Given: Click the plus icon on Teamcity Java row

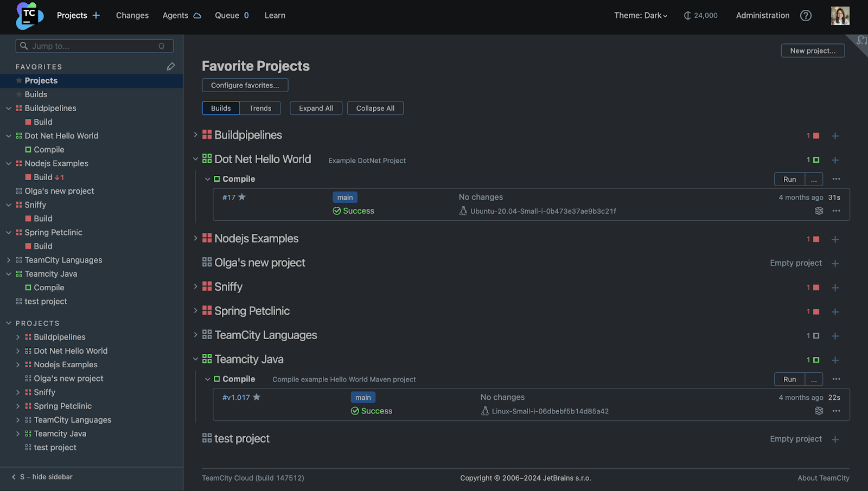Looking at the screenshot, I should click(835, 360).
